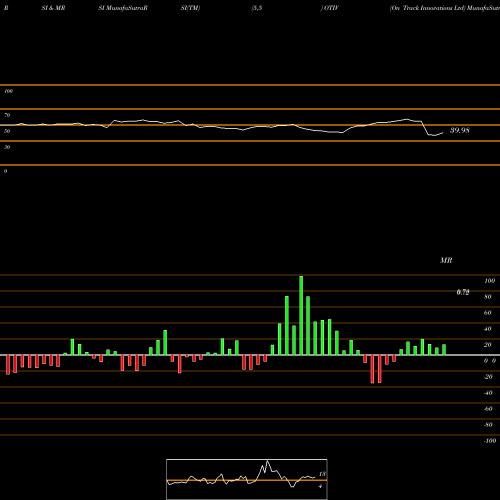Click the MR axis label 40
This screenshot has width=500, height=500.
488,329
